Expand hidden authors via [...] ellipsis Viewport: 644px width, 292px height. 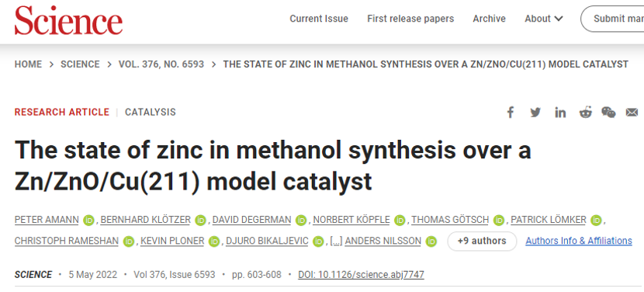(336, 241)
